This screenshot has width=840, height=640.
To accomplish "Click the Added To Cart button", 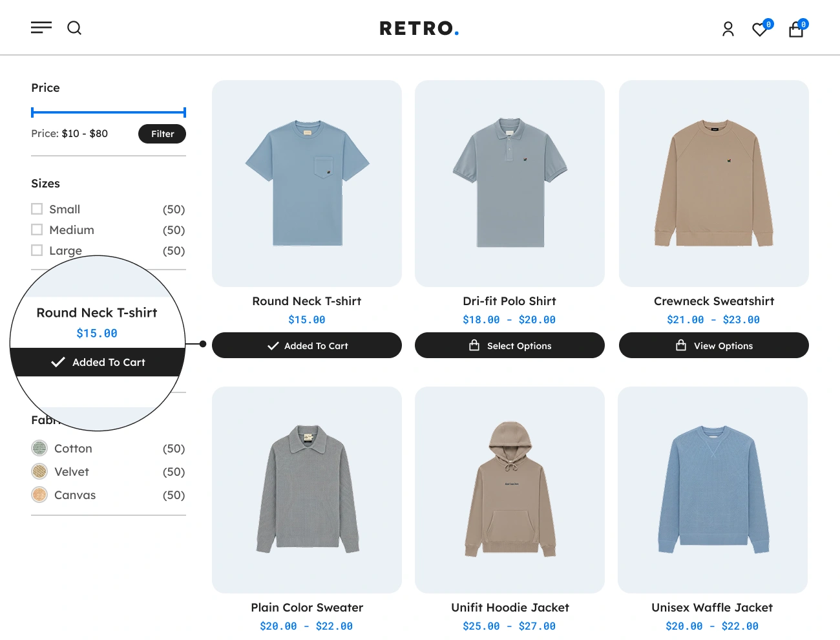I will 307,345.
